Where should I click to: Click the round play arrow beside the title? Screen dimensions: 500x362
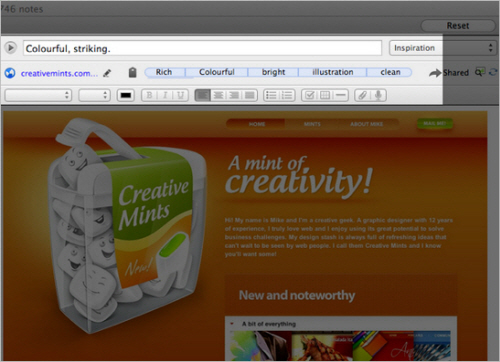tap(11, 48)
